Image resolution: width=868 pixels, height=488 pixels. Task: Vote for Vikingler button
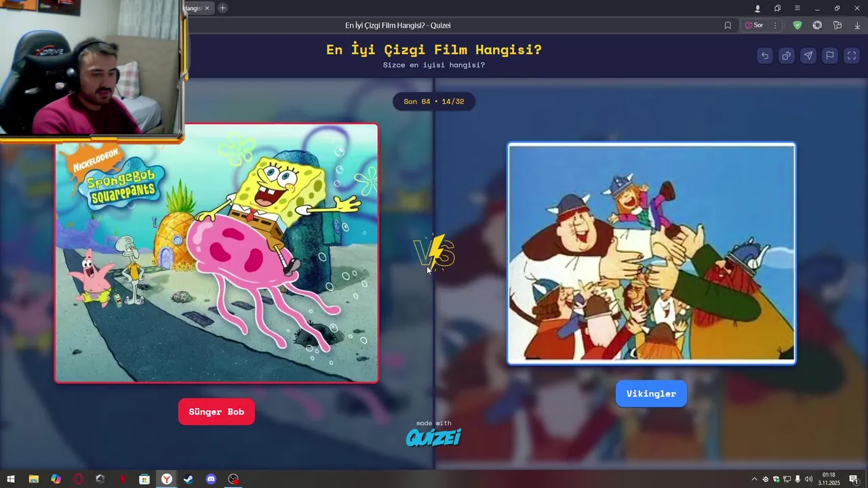651,394
